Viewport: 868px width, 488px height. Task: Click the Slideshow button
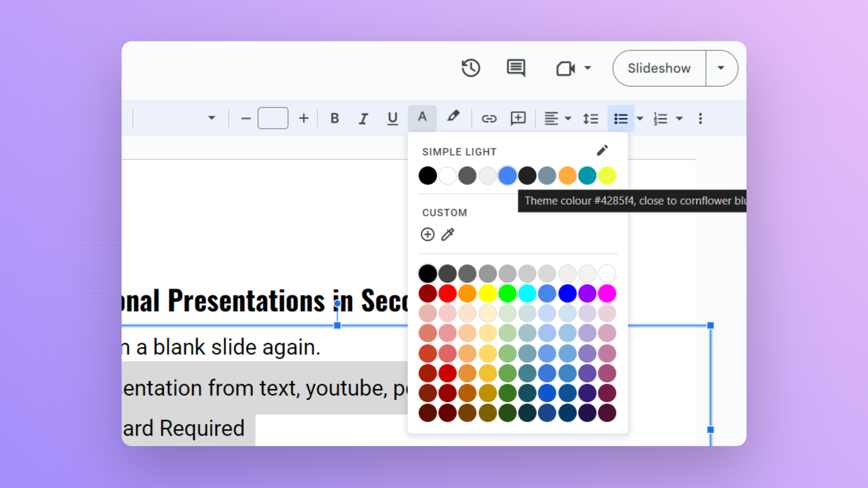[659, 68]
